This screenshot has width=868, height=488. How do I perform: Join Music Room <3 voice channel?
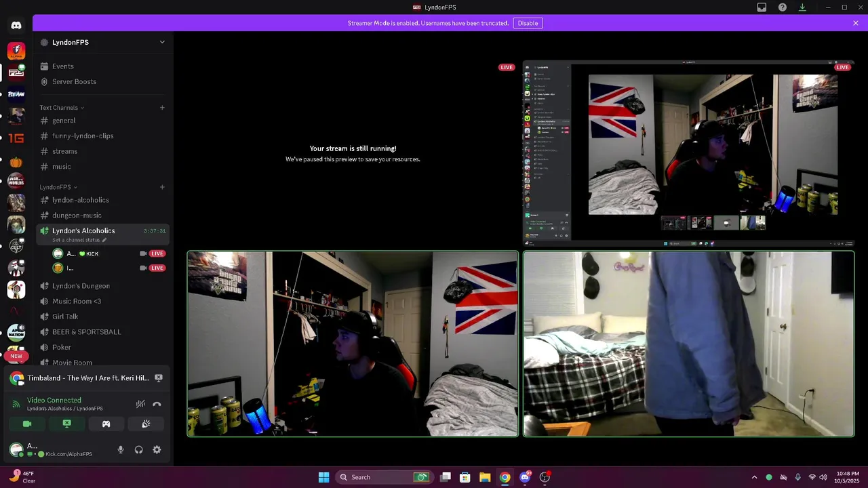pyautogui.click(x=103, y=301)
